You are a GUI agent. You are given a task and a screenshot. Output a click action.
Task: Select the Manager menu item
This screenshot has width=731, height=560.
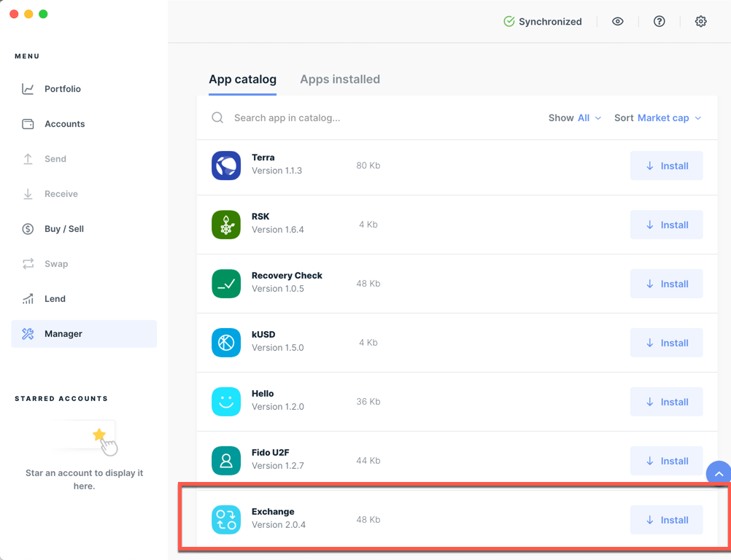(x=84, y=333)
